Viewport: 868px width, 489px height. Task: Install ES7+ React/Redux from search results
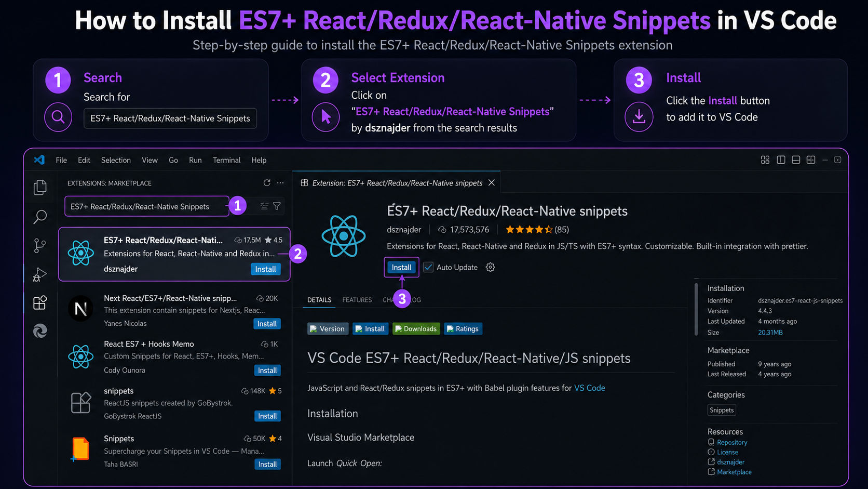tap(265, 269)
